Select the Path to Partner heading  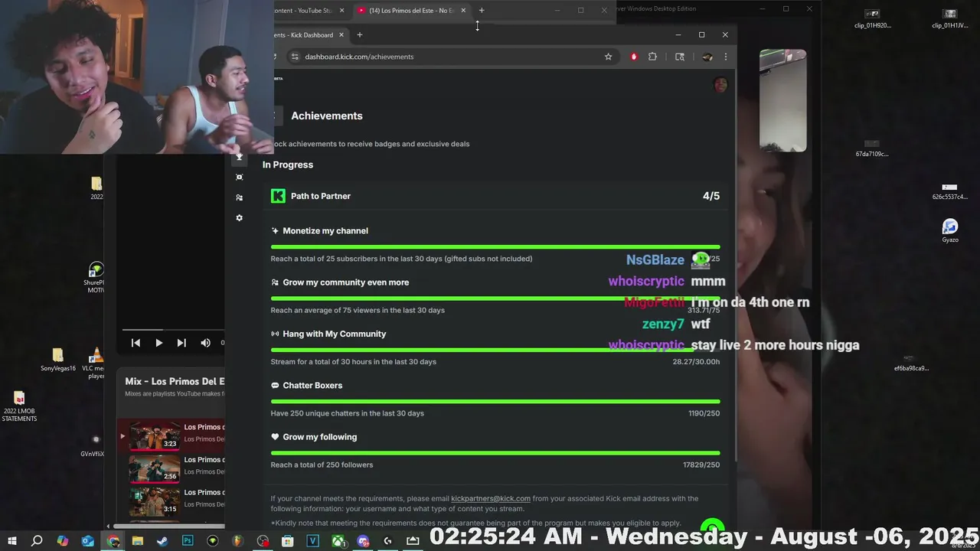pyautogui.click(x=321, y=196)
